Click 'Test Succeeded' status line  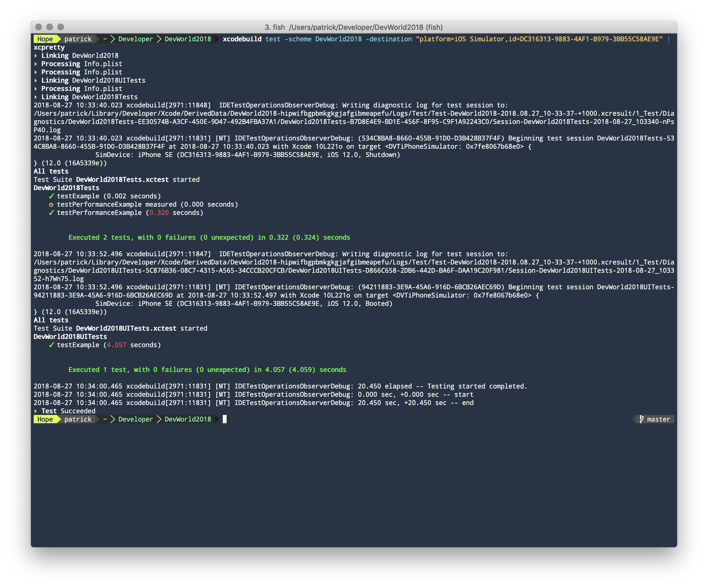[x=68, y=411]
